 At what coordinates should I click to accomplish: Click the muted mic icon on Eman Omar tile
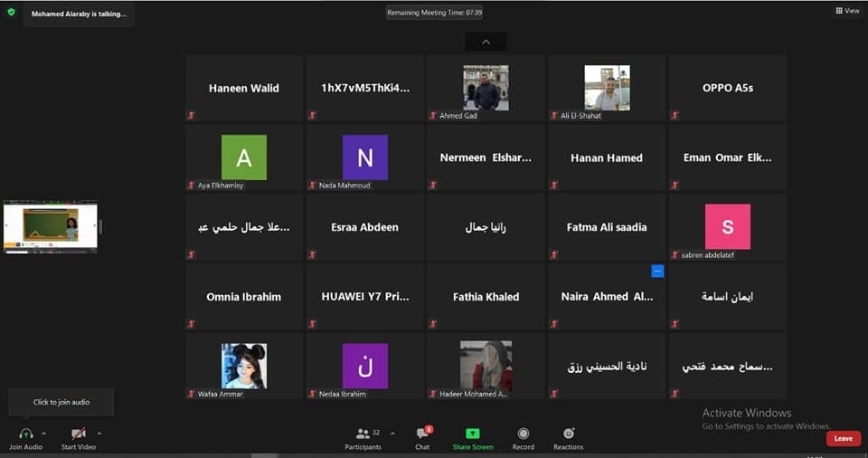(x=675, y=186)
